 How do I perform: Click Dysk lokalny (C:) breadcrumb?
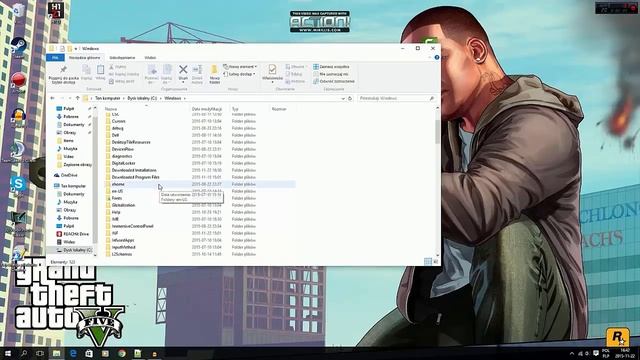click(142, 98)
